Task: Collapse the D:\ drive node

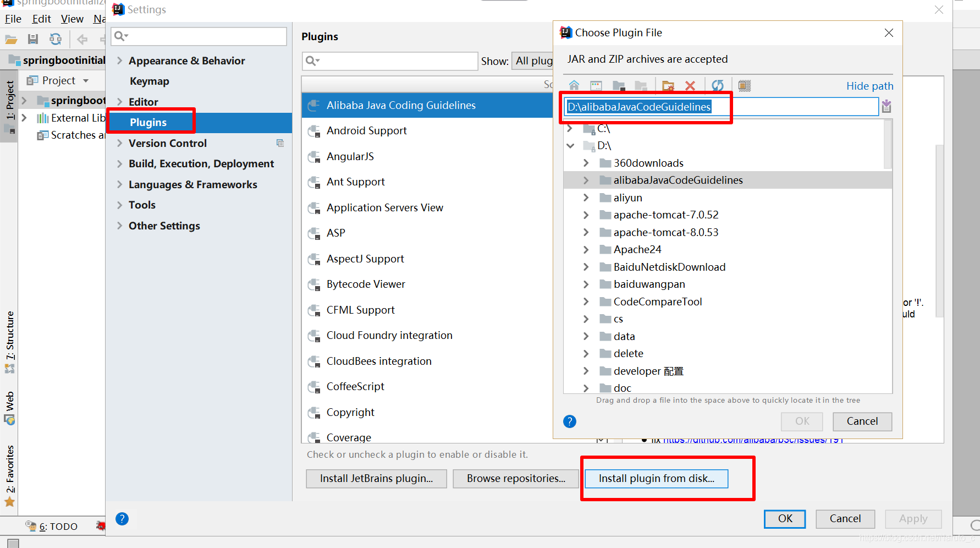Action: pyautogui.click(x=570, y=146)
